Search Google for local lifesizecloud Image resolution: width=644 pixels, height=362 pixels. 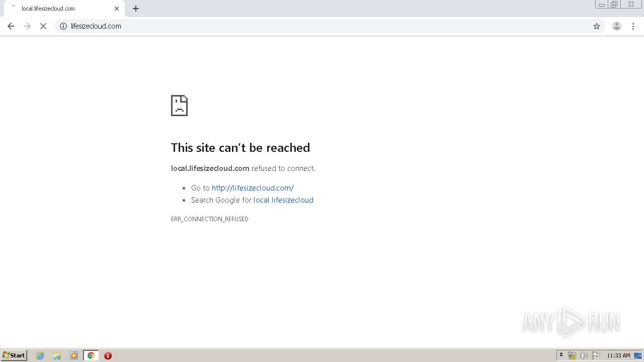click(283, 200)
